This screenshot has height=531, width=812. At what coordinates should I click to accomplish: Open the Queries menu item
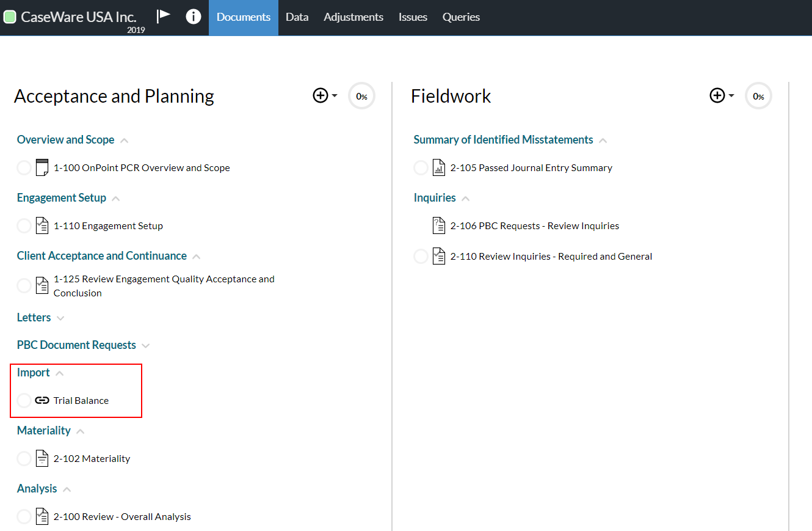[461, 16]
